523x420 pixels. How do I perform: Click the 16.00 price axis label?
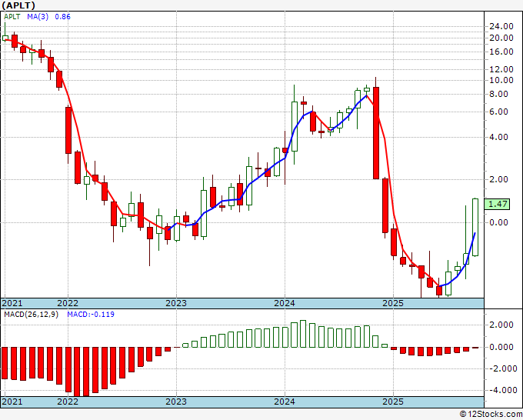(501, 52)
